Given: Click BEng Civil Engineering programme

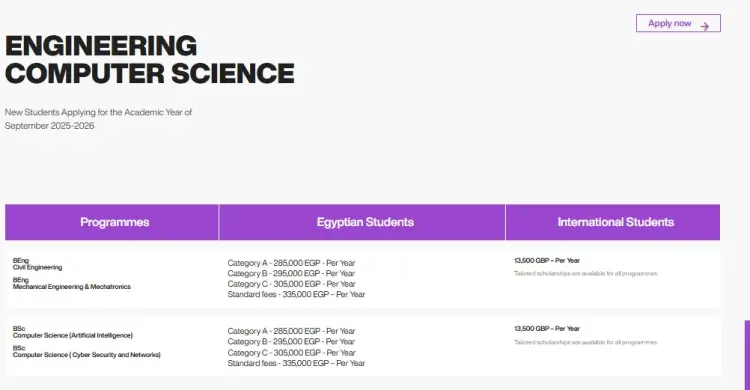Looking at the screenshot, I should point(37,264).
